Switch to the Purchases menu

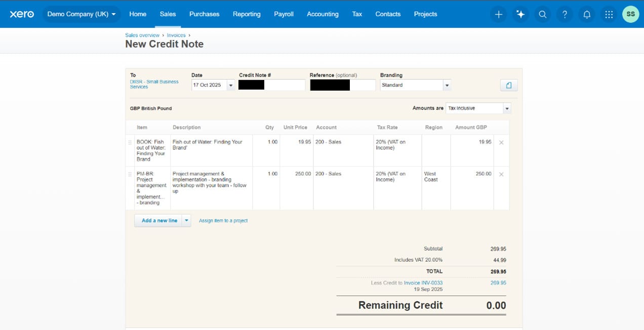204,14
